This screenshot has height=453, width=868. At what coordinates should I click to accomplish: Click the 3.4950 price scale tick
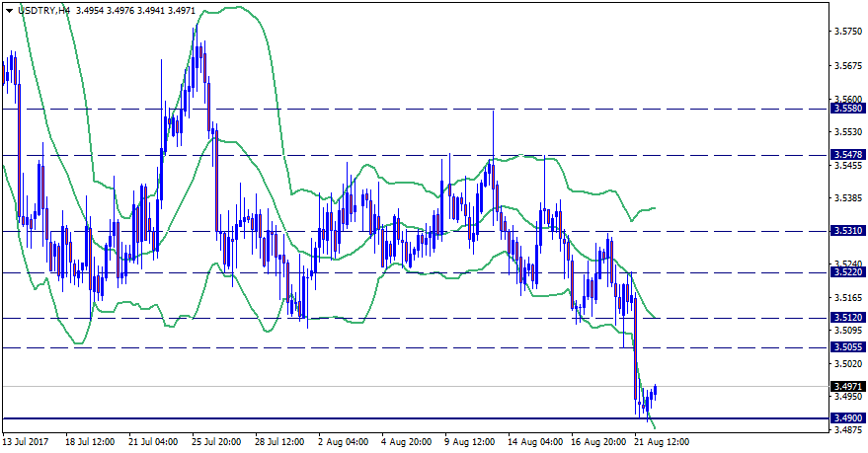point(848,397)
